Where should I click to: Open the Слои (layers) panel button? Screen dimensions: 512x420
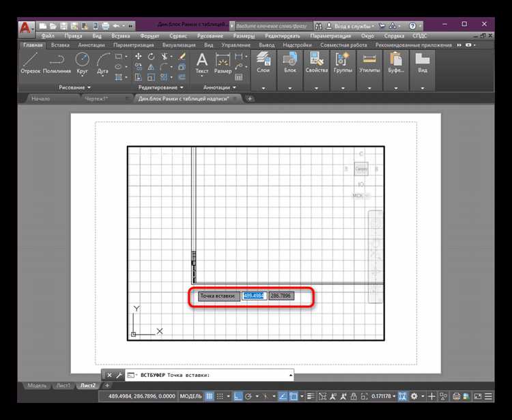pos(264,64)
